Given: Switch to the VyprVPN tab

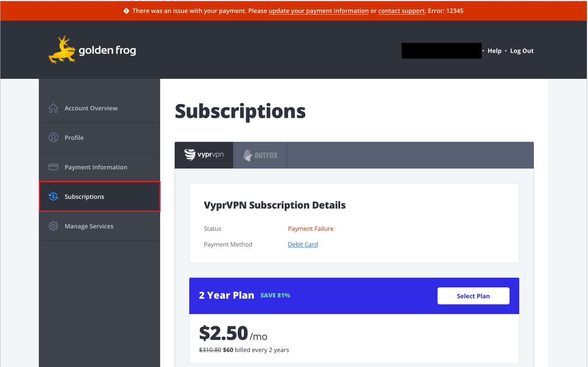Looking at the screenshot, I should (x=203, y=155).
